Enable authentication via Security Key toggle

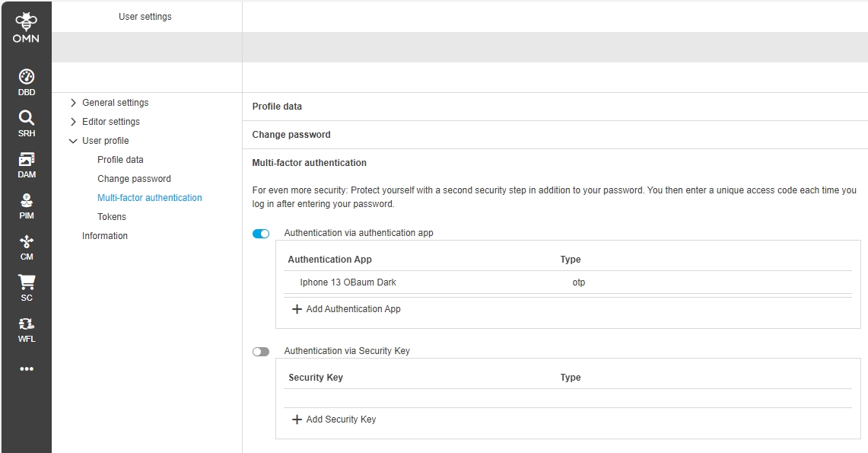[261, 352]
